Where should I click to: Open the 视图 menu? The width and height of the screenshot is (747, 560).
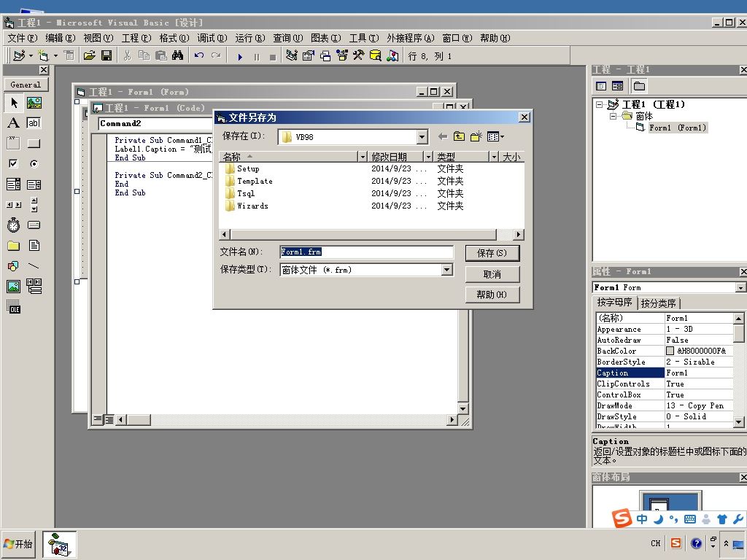coord(98,38)
